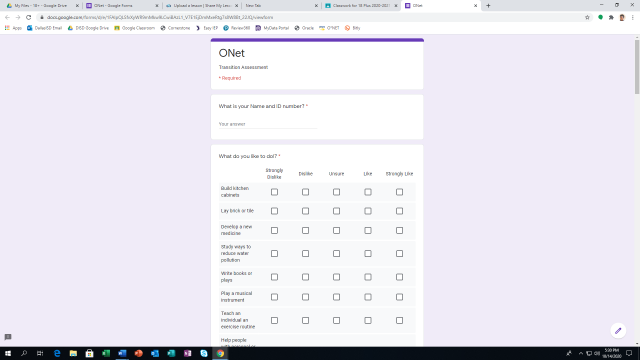
Task: Check Strongly Like for Lay brick or tile
Action: [x=399, y=211]
